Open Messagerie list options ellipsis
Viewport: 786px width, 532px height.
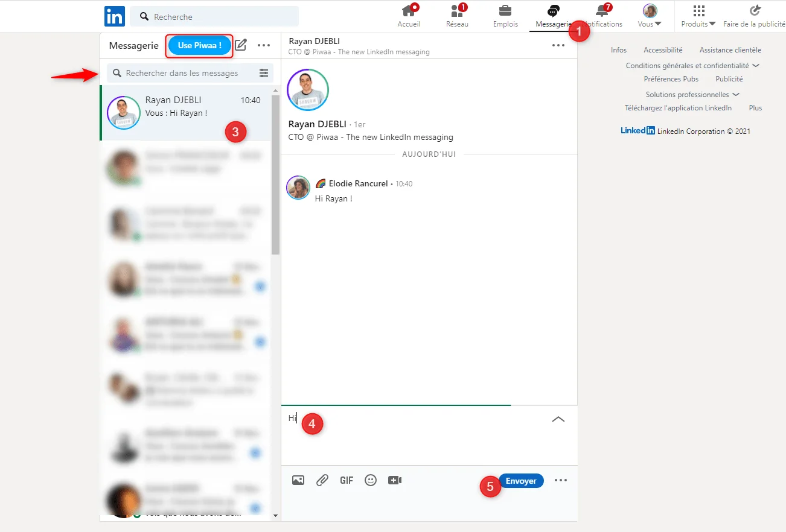coord(264,45)
